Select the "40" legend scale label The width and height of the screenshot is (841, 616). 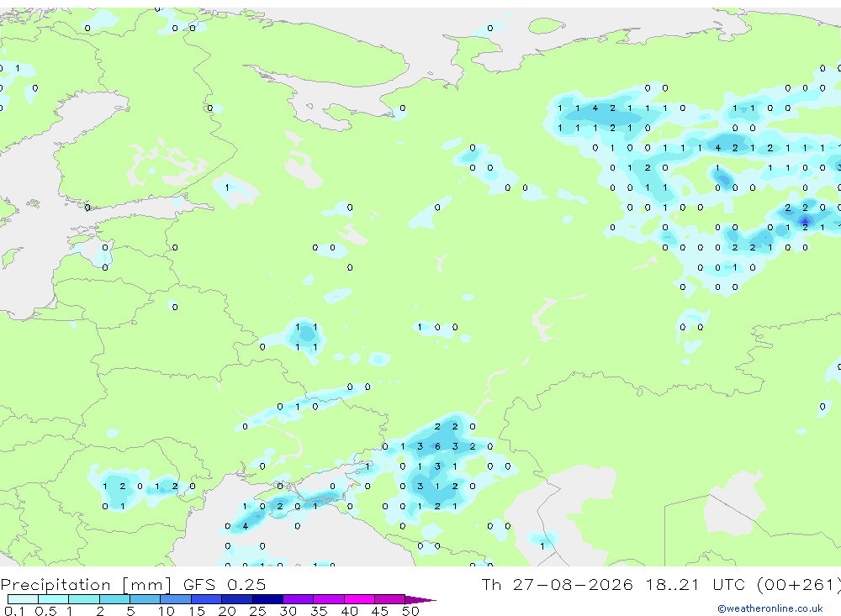[350, 611]
